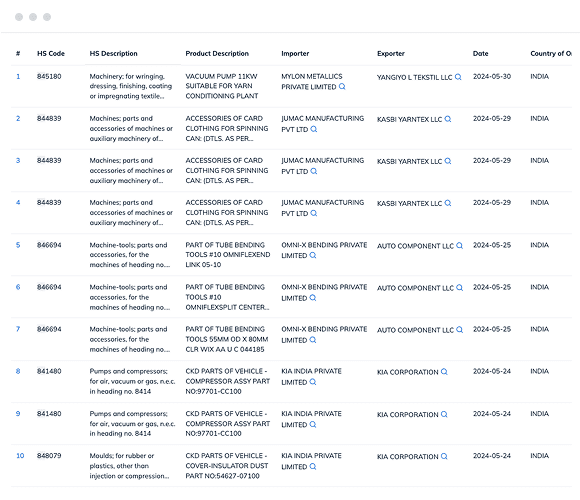This screenshot has width=580, height=500.
Task: Click KIA CORPORATION search icon in row 9
Action: [x=444, y=414]
